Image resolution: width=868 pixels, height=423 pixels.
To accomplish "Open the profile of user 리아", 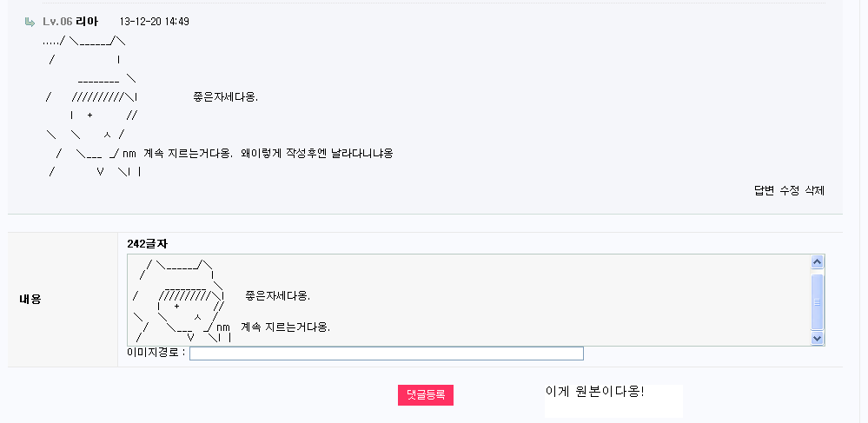I will (87, 22).
